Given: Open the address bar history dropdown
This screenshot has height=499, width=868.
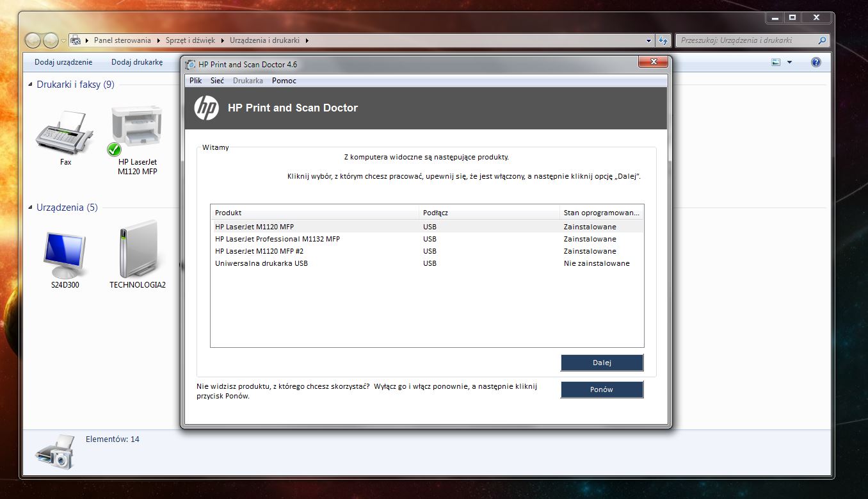Looking at the screenshot, I should tap(649, 40).
